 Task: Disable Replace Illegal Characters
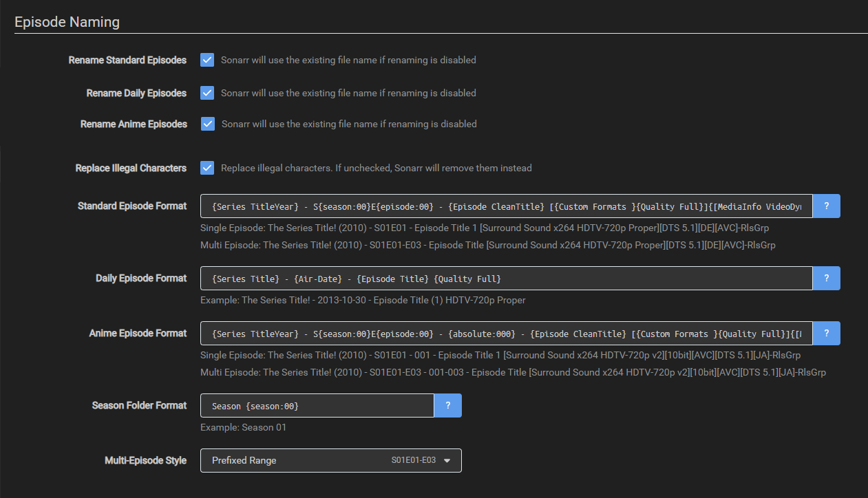207,168
